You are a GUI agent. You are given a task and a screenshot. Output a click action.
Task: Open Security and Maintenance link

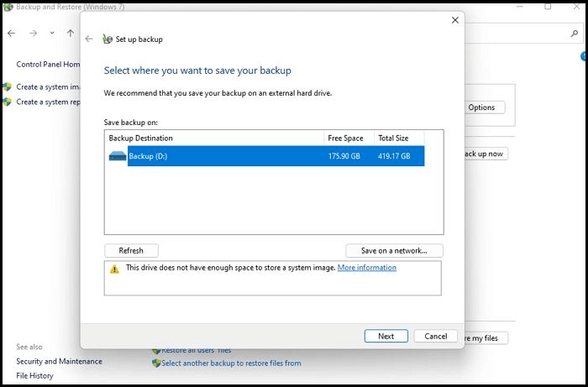60,362
